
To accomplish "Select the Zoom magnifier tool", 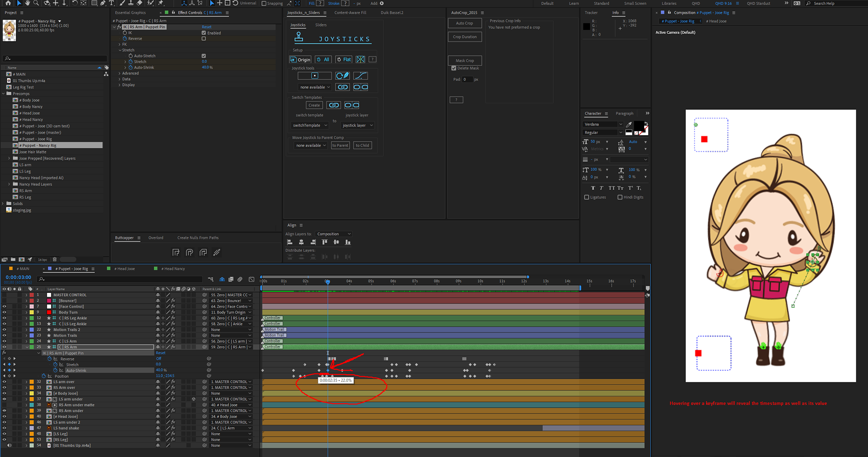I will tap(36, 3).
